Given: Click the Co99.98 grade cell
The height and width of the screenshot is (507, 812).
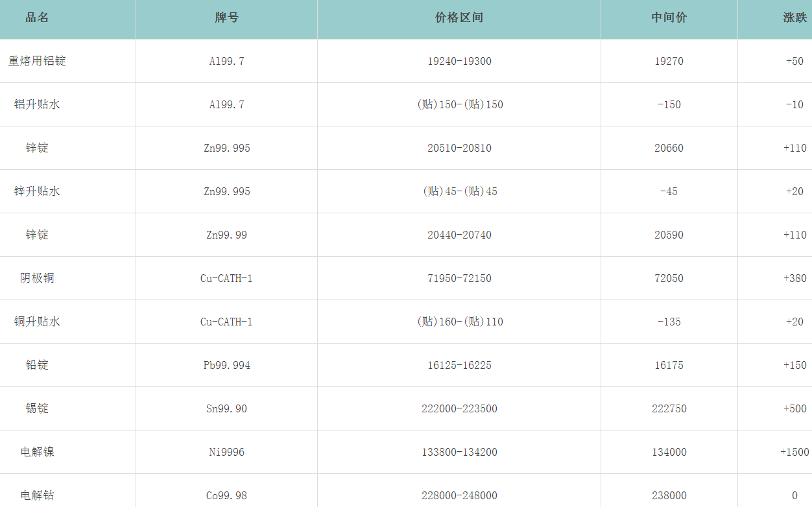Looking at the screenshot, I should 226,495.
